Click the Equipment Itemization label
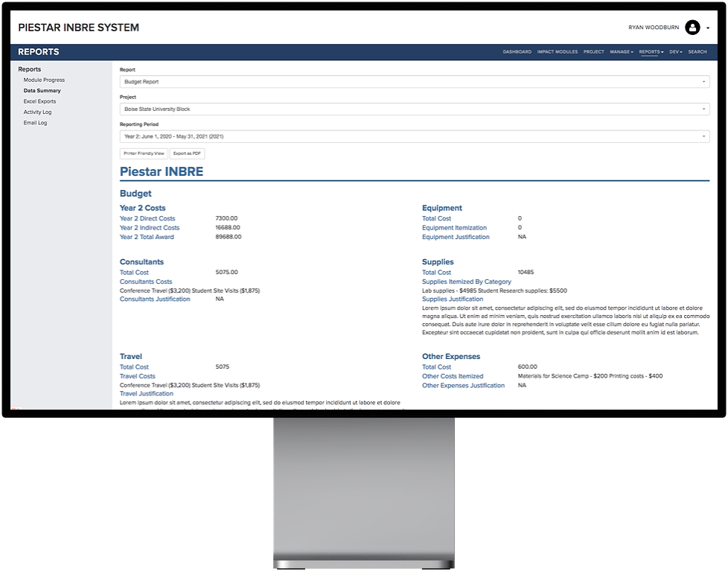 coord(454,228)
